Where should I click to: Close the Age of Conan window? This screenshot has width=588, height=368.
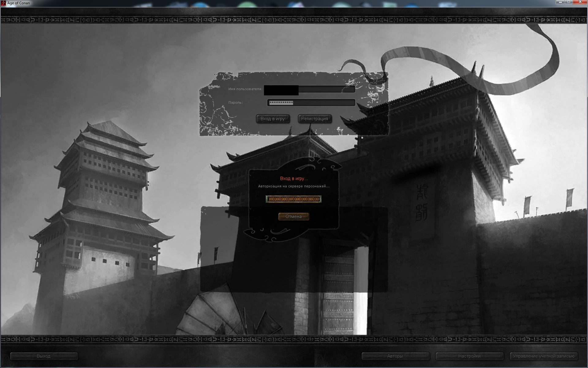tap(580, 2)
